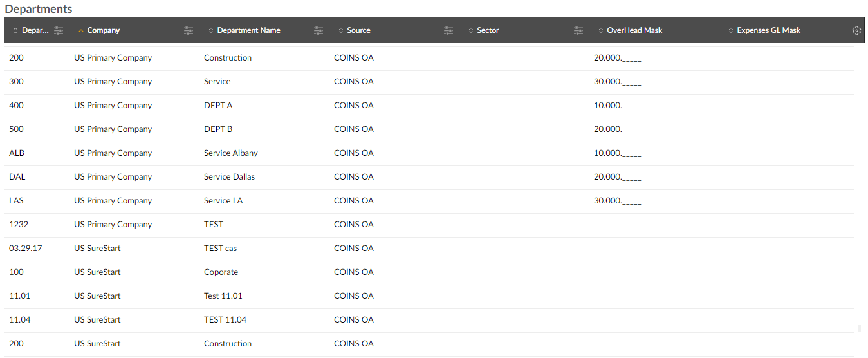The image size is (868, 358).
Task: Select the Service Albany row
Action: (231, 153)
